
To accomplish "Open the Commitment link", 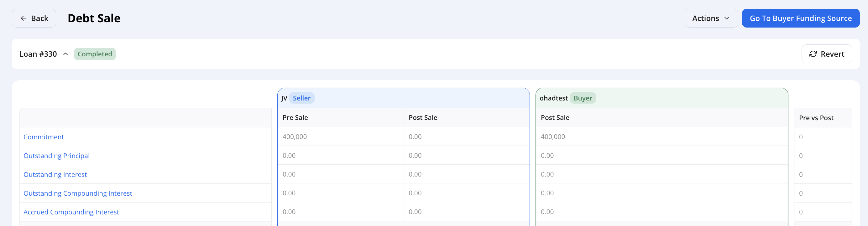I will 44,137.
